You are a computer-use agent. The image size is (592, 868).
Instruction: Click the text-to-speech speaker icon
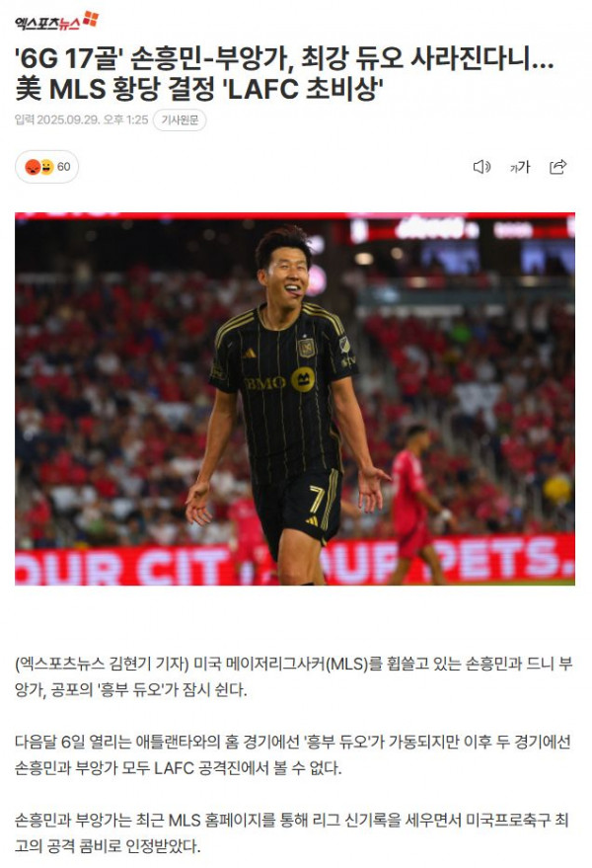tap(481, 167)
